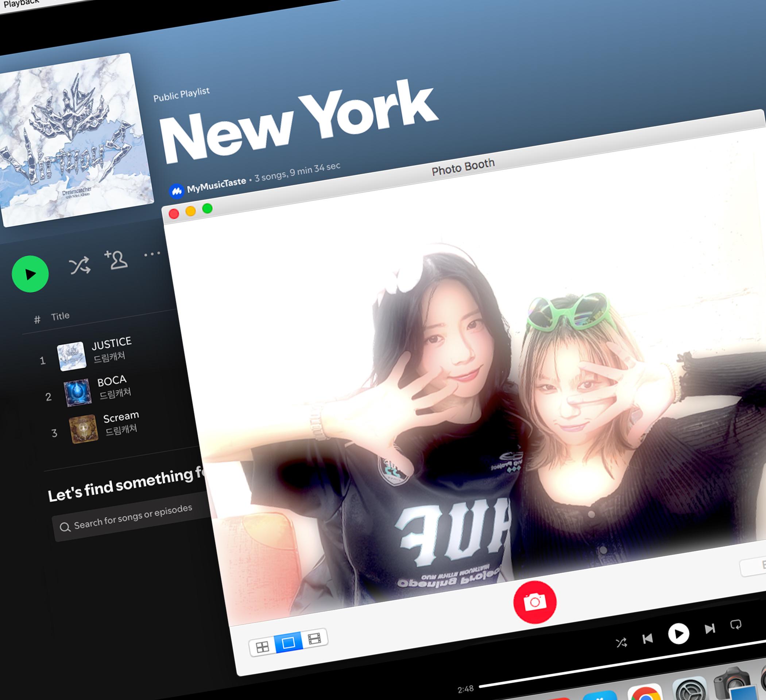Viewport: 766px width, 700px height.
Task: Toggle shuffle beside the green play button
Action: pyautogui.click(x=80, y=265)
